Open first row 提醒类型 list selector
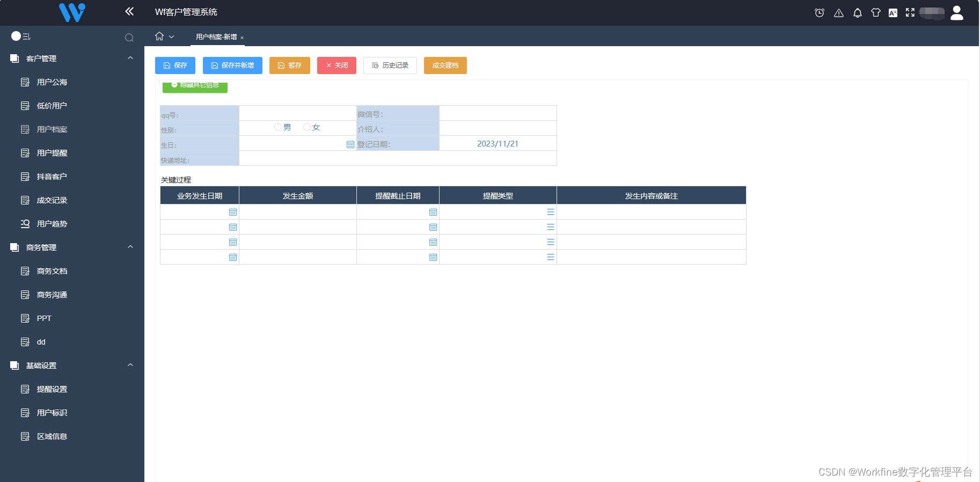The width and height of the screenshot is (980, 482). 551,212
